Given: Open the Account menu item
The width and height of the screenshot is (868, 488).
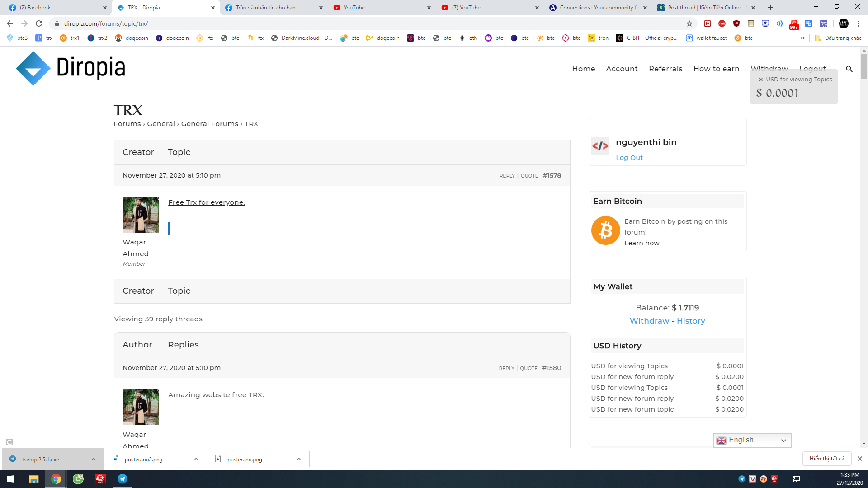Looking at the screenshot, I should [622, 69].
